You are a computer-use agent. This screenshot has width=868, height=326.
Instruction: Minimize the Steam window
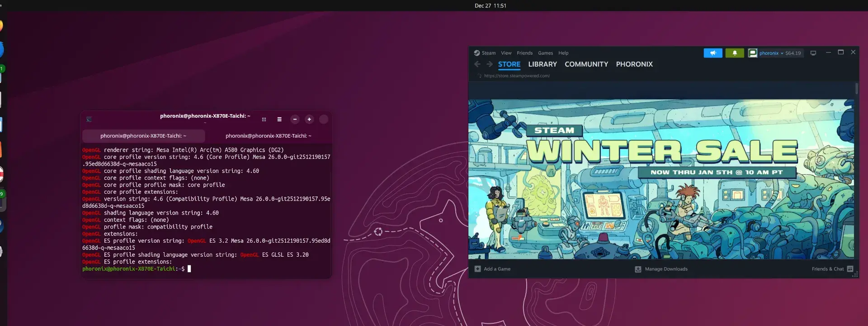pyautogui.click(x=828, y=53)
